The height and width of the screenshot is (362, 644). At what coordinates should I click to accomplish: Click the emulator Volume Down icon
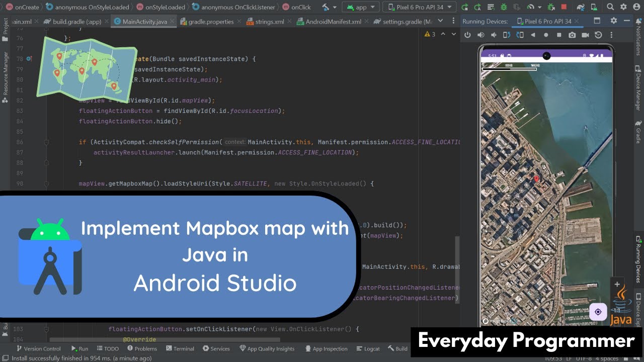pyautogui.click(x=494, y=35)
